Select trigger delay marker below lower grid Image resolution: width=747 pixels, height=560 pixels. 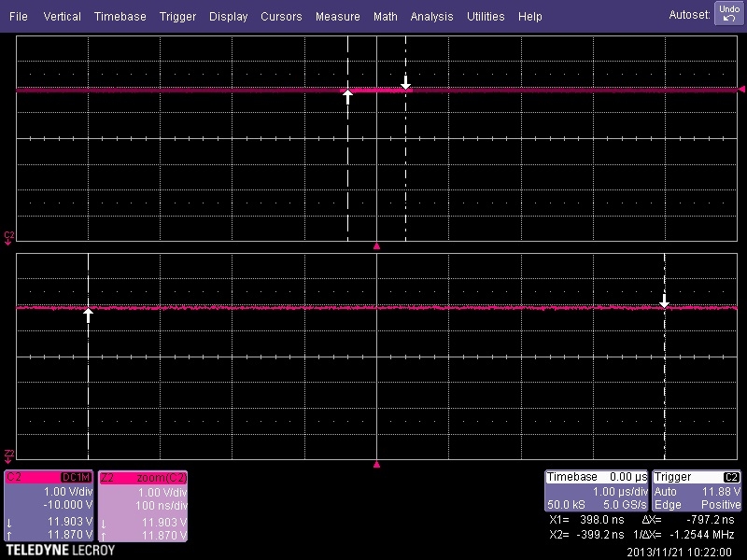[376, 464]
